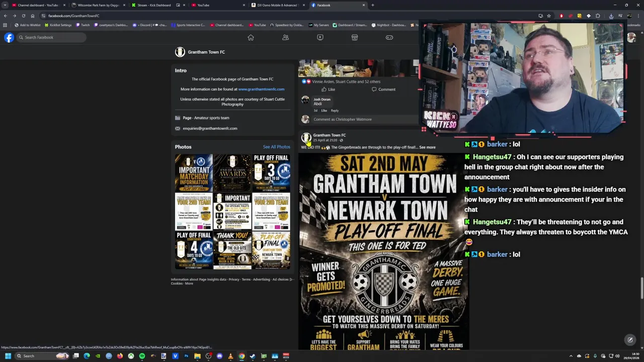Click See more on the Gingerbreads post
This screenshot has height=362, width=644.
(x=427, y=147)
